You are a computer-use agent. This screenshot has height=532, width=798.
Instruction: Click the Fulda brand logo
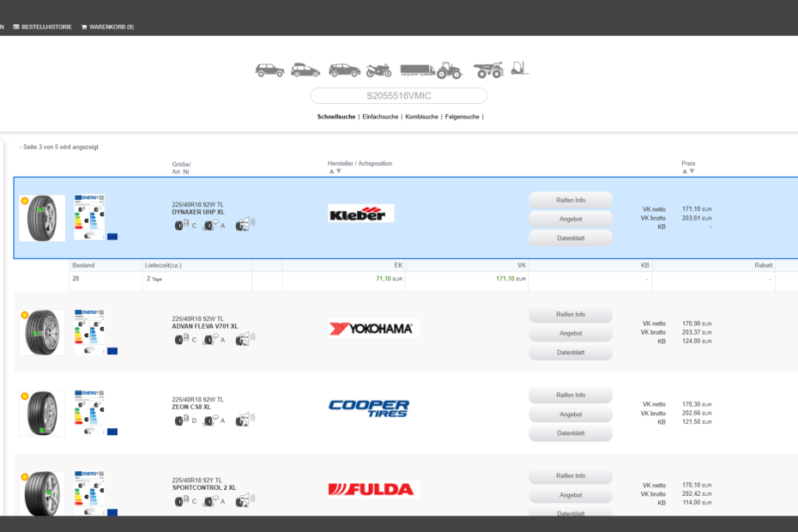pos(373,489)
